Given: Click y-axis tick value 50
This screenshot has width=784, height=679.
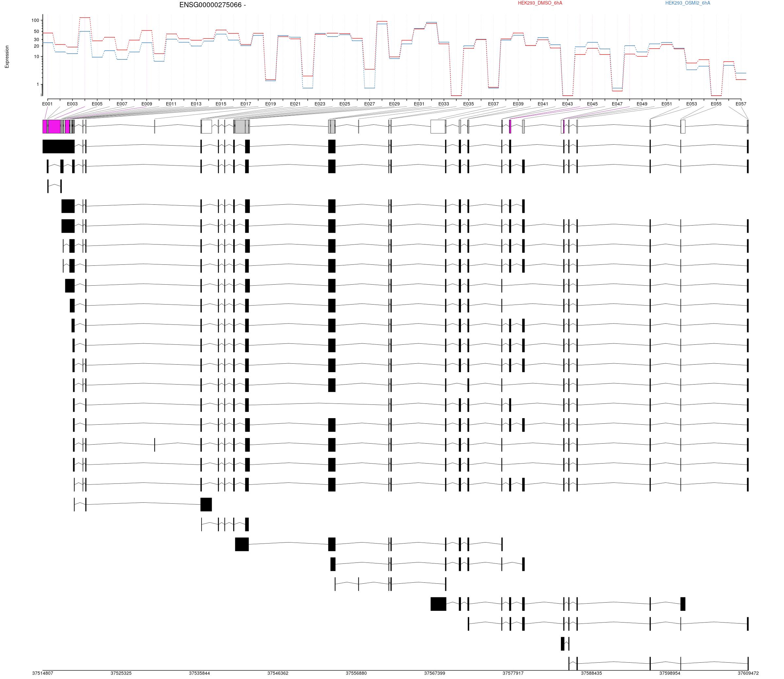Looking at the screenshot, I should pos(37,31).
